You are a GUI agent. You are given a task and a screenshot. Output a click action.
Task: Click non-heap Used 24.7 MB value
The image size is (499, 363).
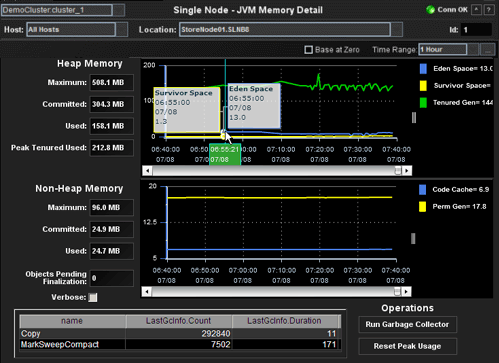[x=111, y=251]
